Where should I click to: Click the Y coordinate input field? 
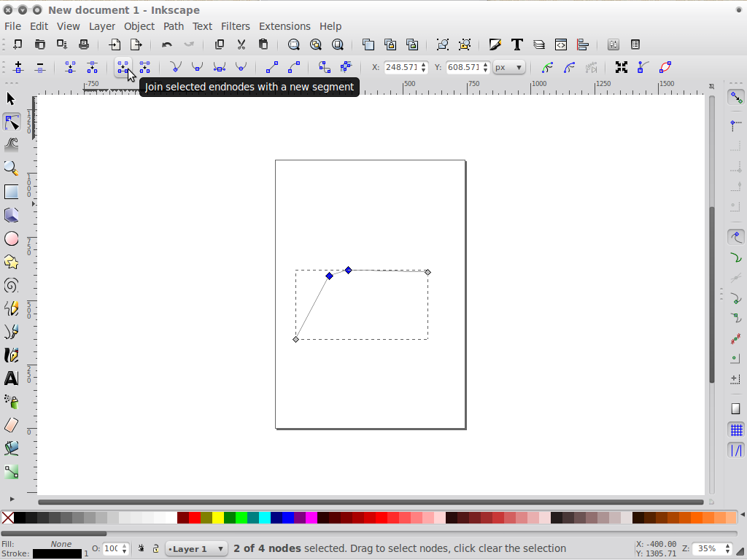463,68
